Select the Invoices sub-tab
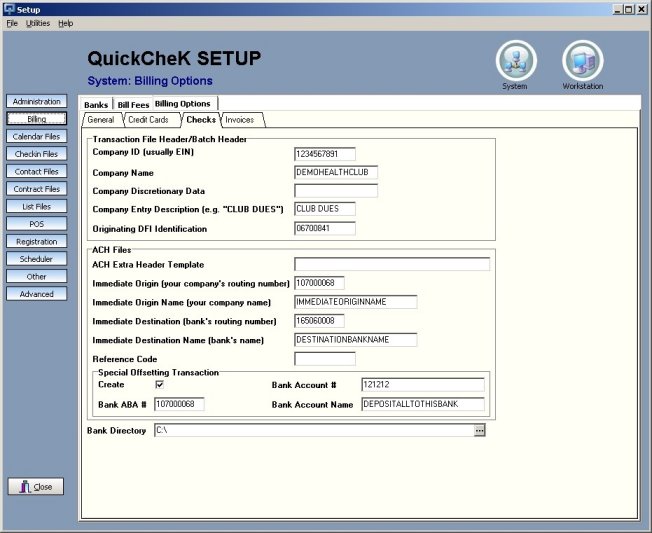 239,120
